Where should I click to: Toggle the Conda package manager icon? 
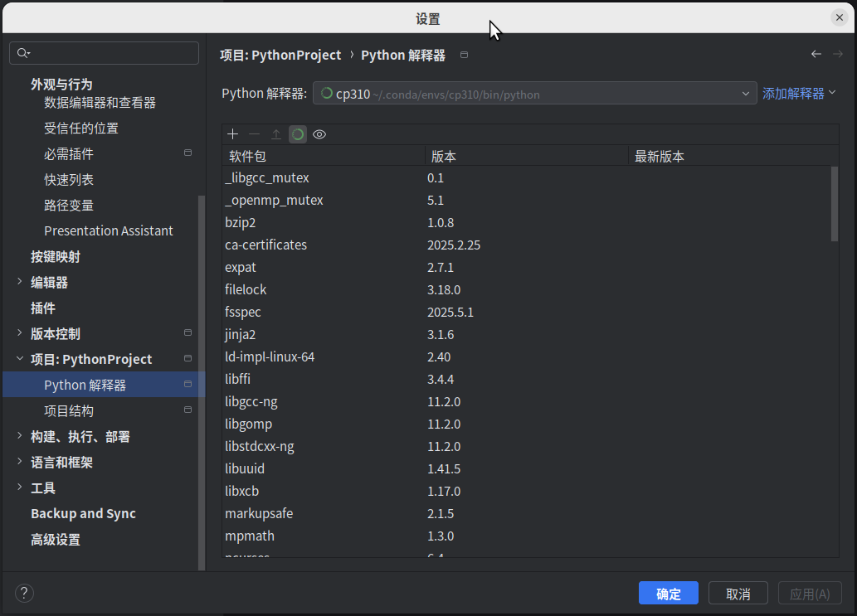pyautogui.click(x=298, y=134)
